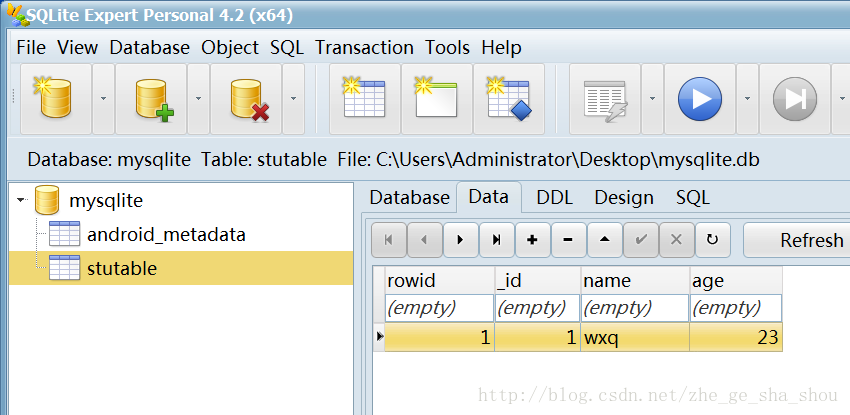Click the gray skip-step execute icon
The image size is (850, 415).
tap(795, 99)
